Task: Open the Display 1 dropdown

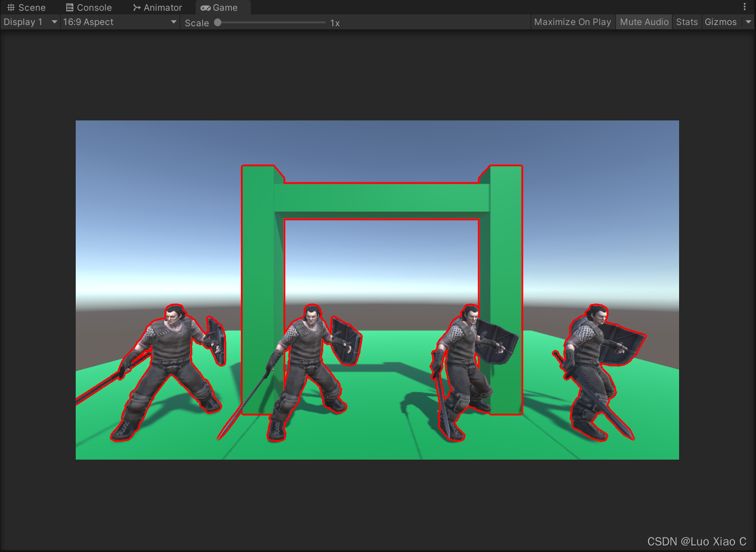Action: pos(30,22)
